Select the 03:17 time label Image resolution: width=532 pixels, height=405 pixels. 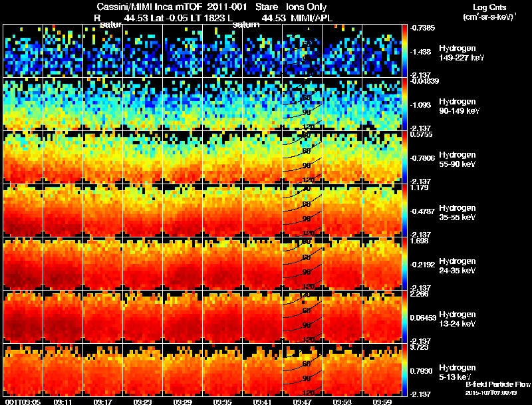point(102,402)
